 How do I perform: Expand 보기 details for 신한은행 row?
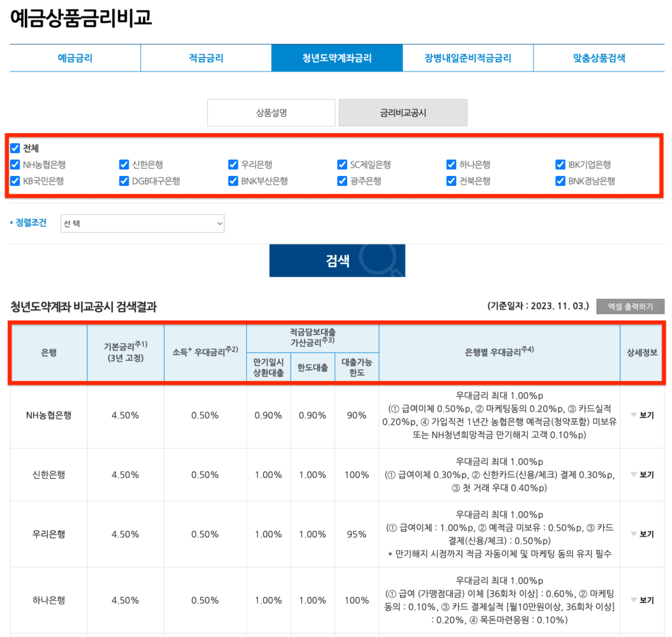tap(642, 475)
